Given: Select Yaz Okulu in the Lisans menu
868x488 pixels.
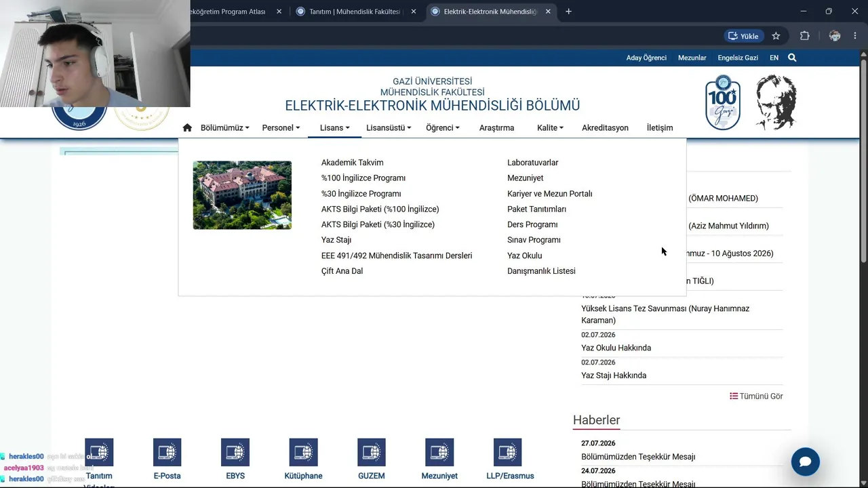Looking at the screenshot, I should pos(525,256).
